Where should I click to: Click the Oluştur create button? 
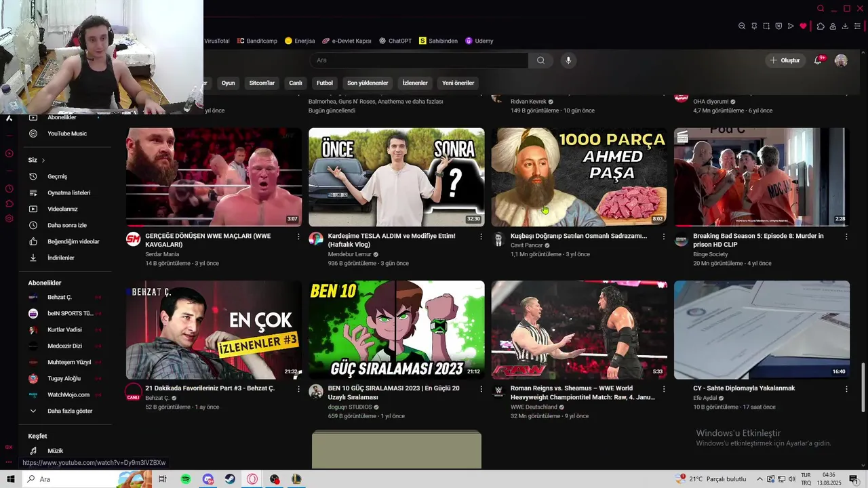pos(785,60)
